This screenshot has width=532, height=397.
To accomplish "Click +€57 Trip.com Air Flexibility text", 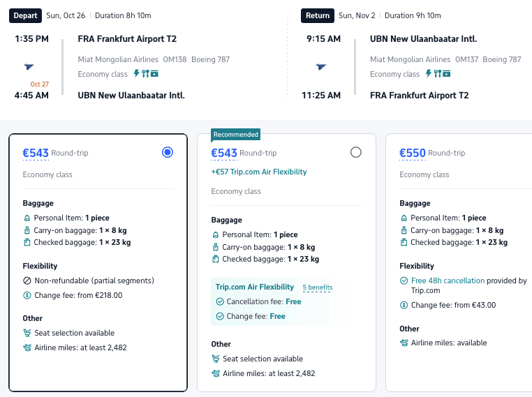I will pos(259,172).
